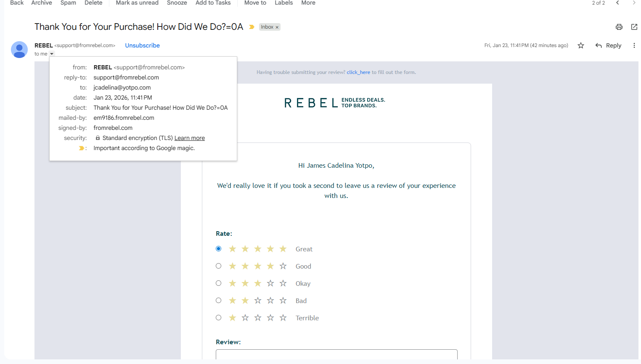Go to the newer email arrow
Viewport: 641px width, 364px height.
coord(617,3)
